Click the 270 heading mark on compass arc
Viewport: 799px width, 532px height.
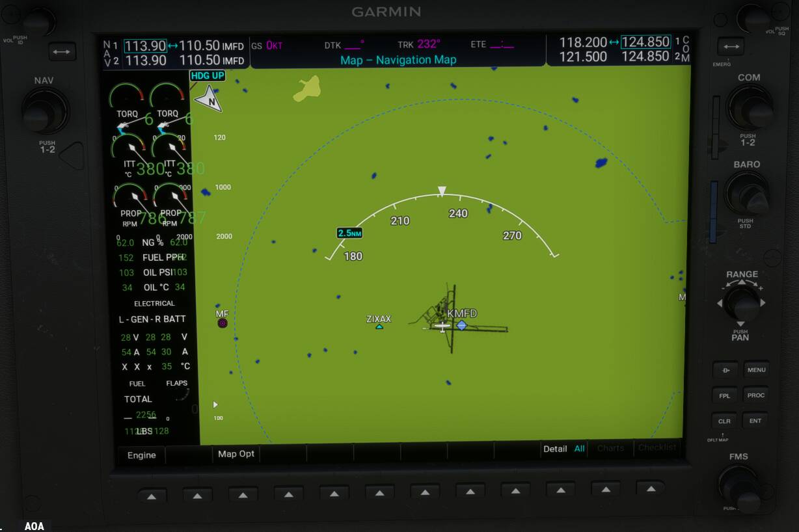pyautogui.click(x=512, y=235)
